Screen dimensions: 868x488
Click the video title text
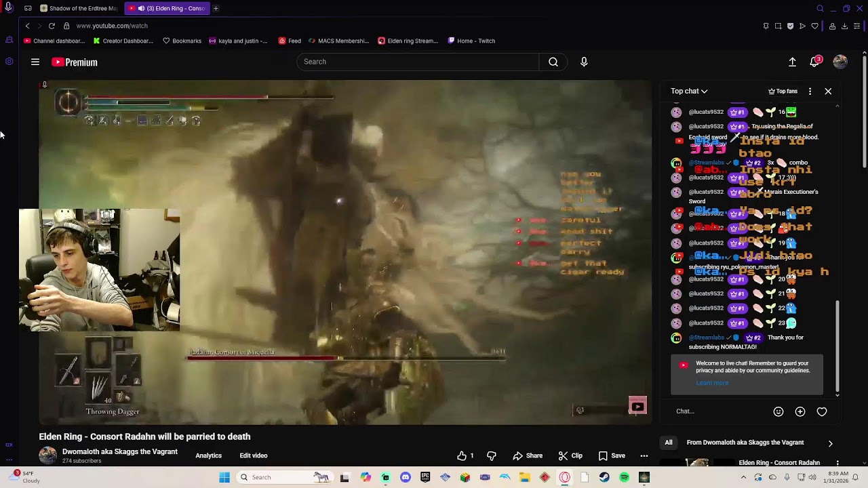point(144,436)
